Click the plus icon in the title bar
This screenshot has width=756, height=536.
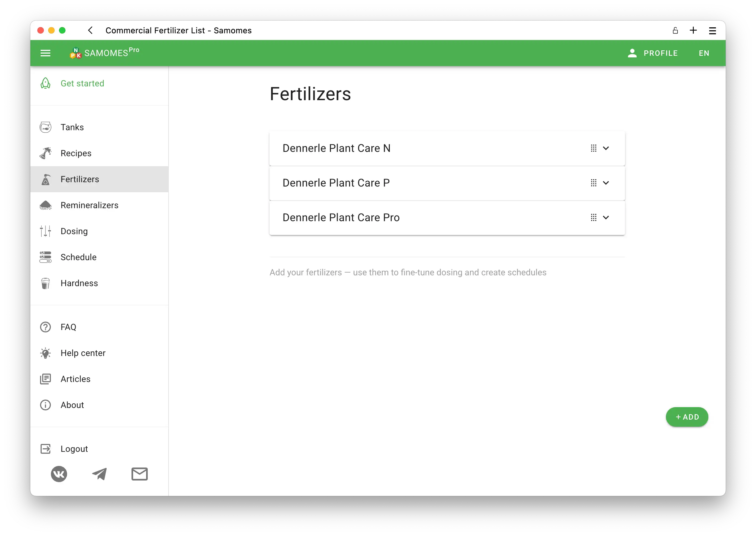(x=693, y=30)
